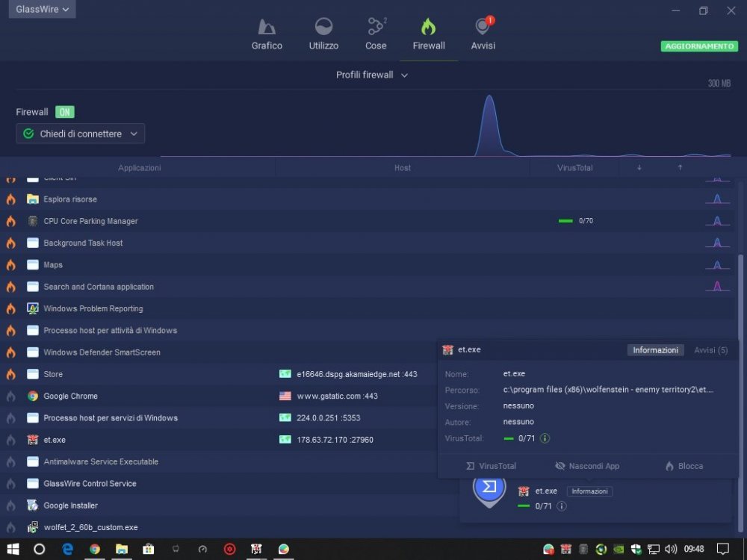Click the volume icon in system tray
This screenshot has width=747, height=560.
[670, 549]
